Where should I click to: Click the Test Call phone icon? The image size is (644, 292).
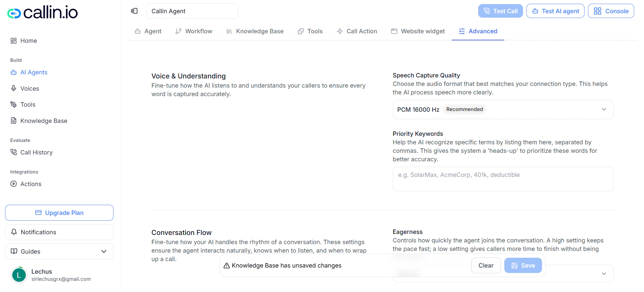[x=487, y=11]
